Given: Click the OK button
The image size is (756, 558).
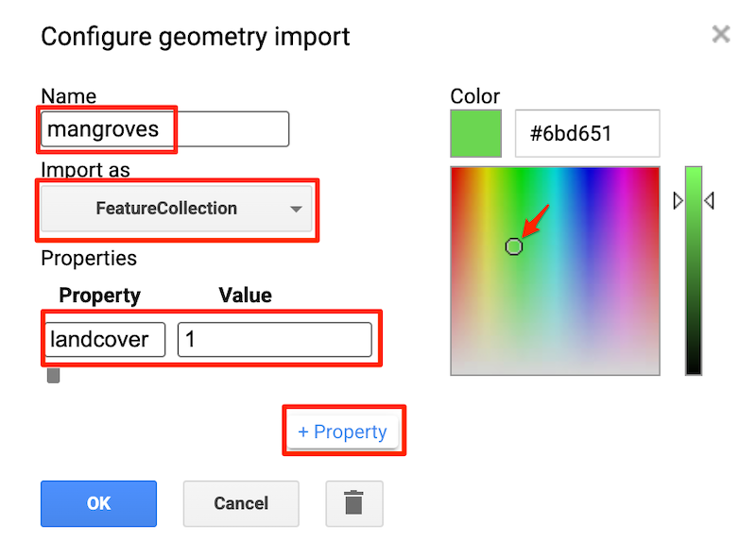Looking at the screenshot, I should 98,503.
